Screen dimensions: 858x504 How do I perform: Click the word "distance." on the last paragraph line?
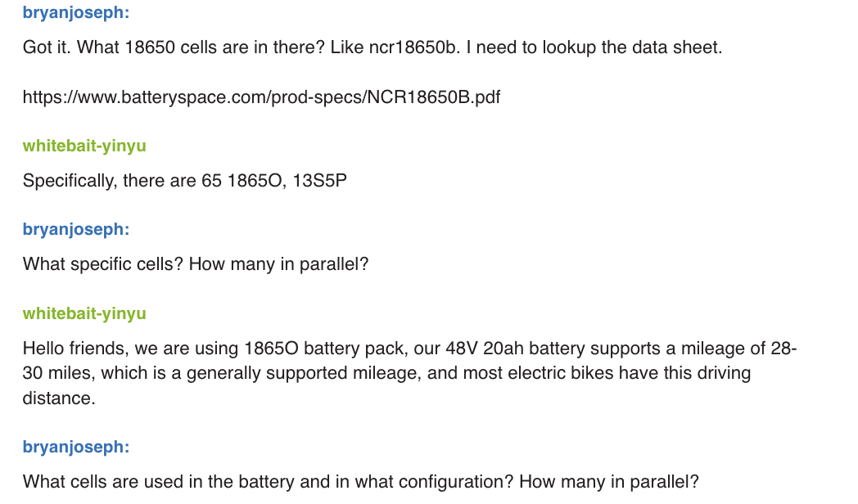point(56,399)
